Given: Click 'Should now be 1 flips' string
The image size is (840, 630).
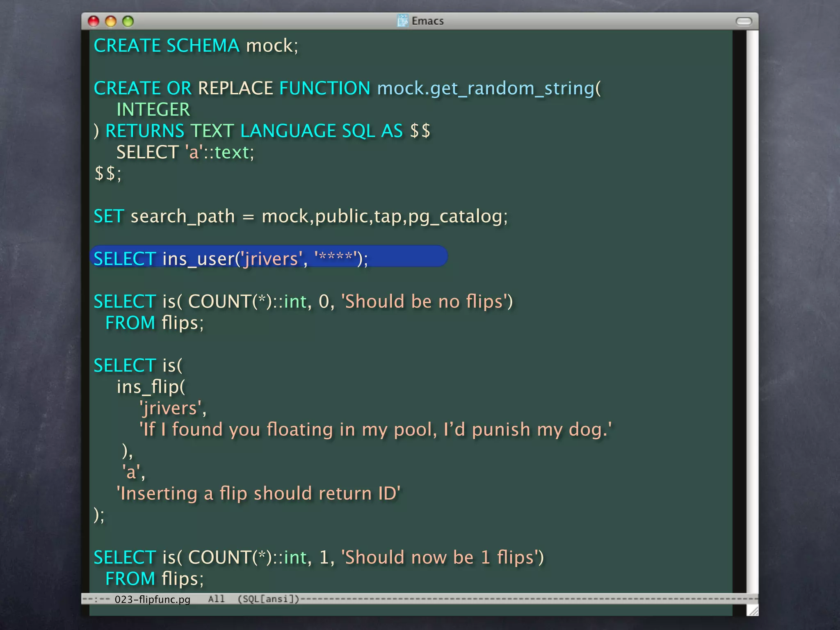Looking at the screenshot, I should pyautogui.click(x=441, y=557).
